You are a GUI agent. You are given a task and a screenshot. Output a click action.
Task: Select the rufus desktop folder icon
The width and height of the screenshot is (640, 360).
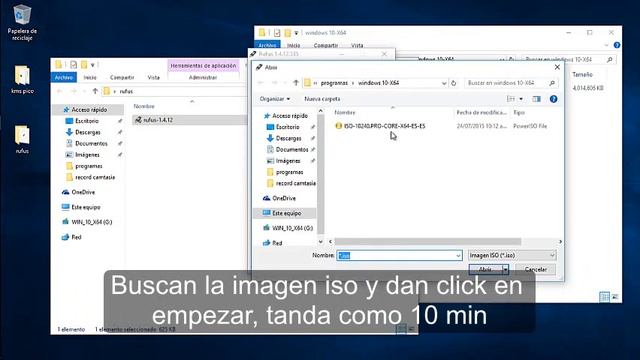click(22, 140)
